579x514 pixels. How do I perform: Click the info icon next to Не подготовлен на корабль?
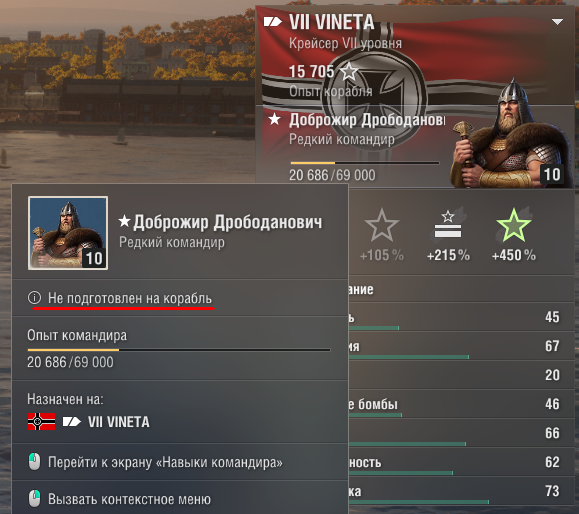(x=34, y=297)
